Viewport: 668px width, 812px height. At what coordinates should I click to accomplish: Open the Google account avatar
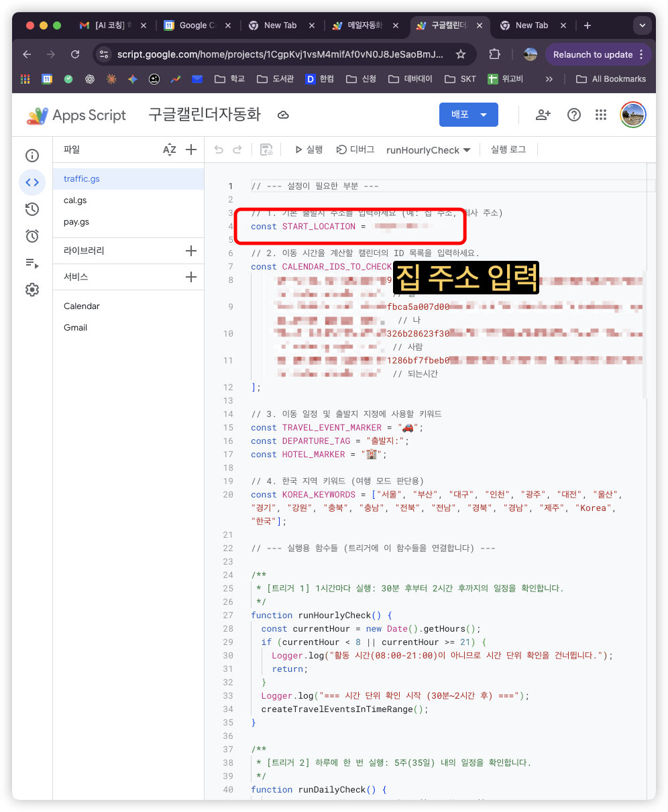tap(633, 115)
